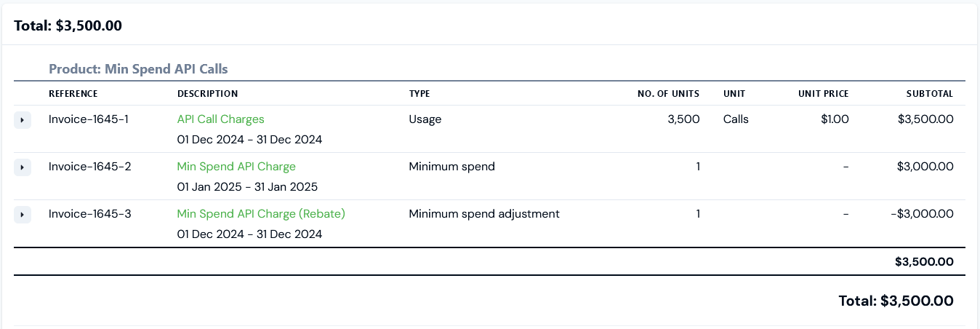Expand the Invoice-1645-2 row arrow
The image size is (980, 329).
pos(22,167)
